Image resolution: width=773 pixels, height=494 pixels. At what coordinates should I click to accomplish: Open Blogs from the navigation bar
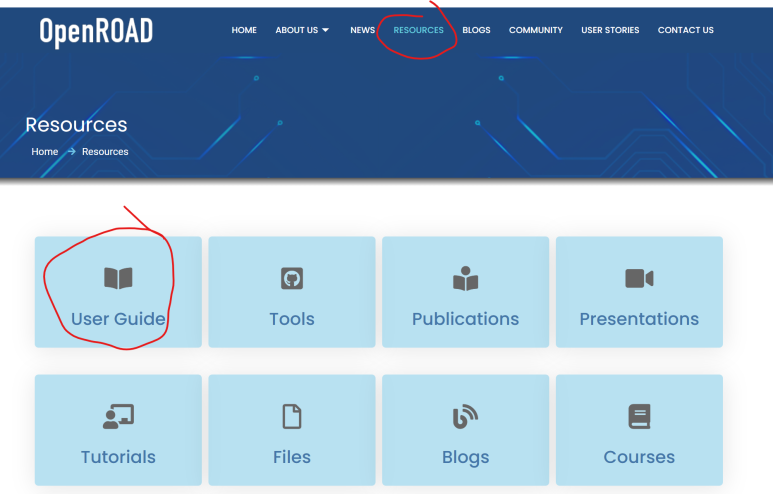point(476,30)
